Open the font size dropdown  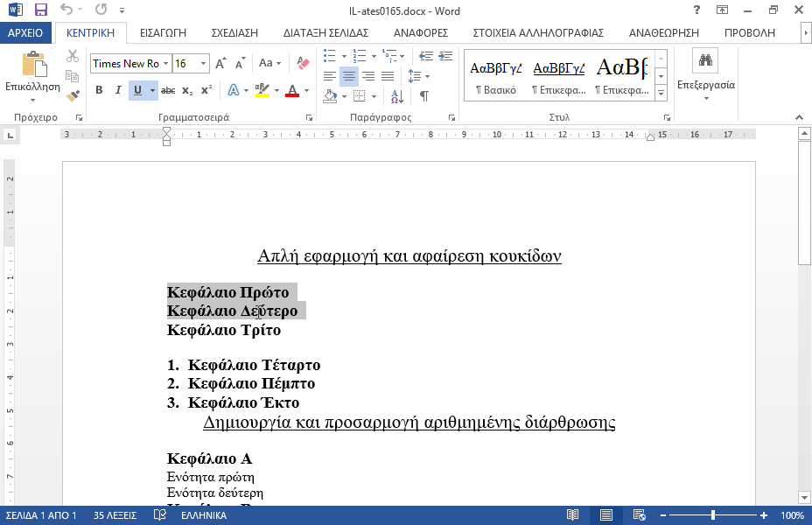[x=204, y=64]
